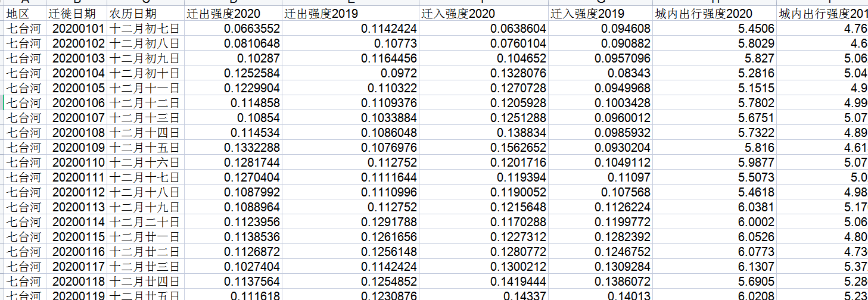868x300 pixels.
Task: Select the lunar date 十二月初九日
Action: (145, 58)
